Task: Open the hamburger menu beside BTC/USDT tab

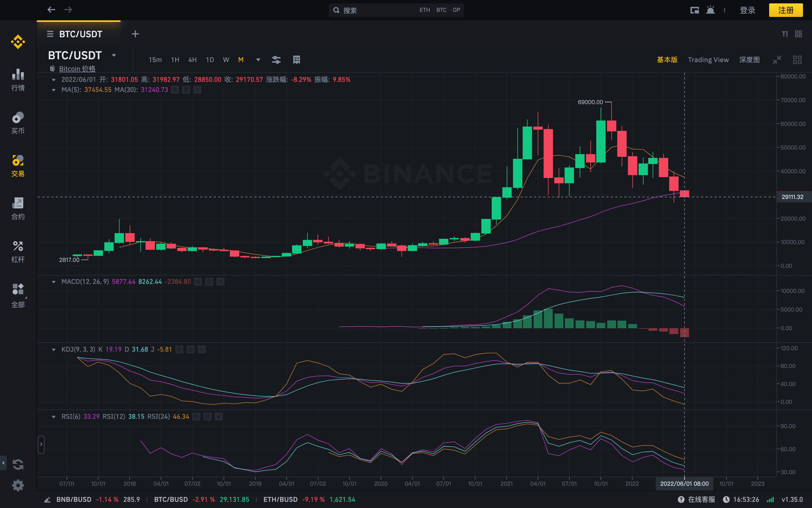Action: point(50,34)
